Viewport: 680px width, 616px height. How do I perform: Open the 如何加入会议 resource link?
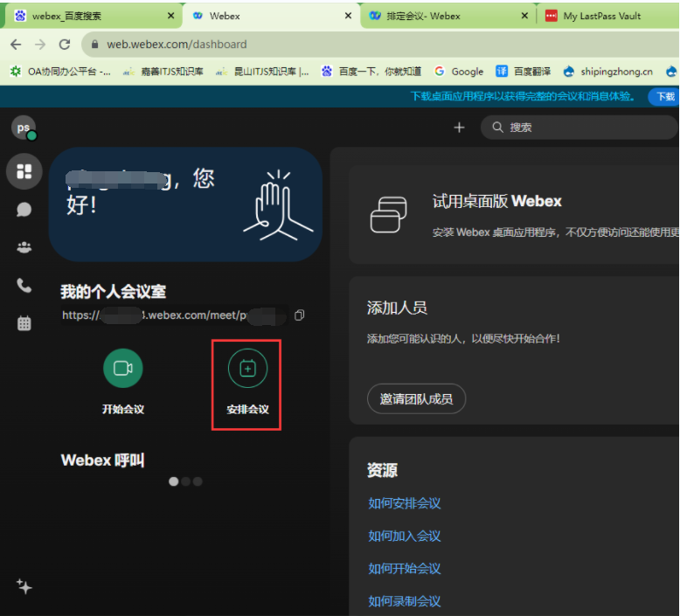(404, 536)
